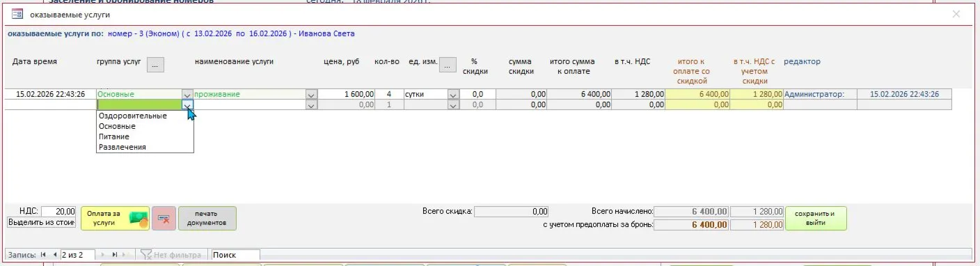Close the оказываемые услуги window
Viewport: 980px width, 266px height.
click(x=956, y=14)
